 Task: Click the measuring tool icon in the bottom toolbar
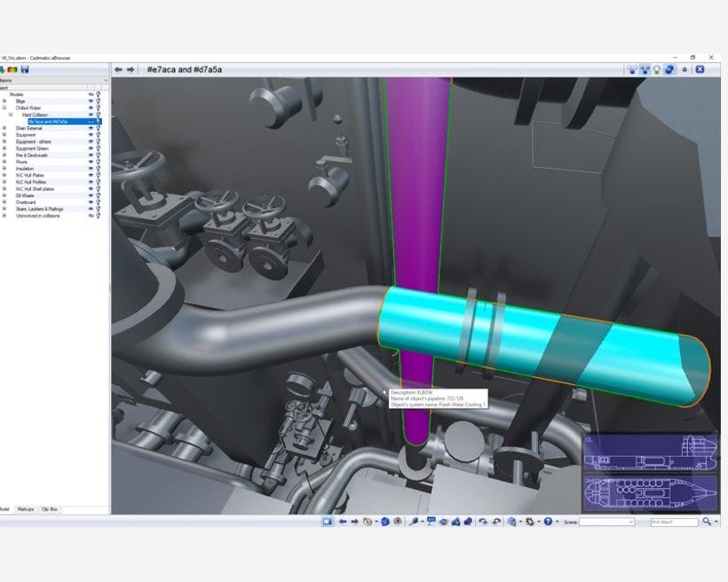[413, 522]
